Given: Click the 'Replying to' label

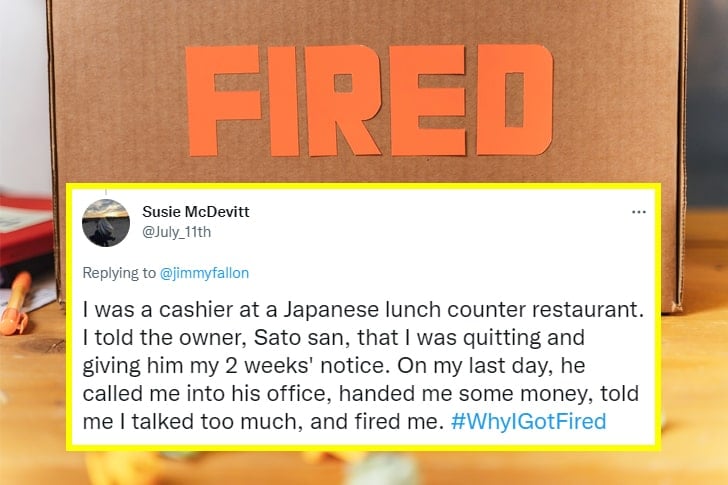Looking at the screenshot, I should [x=116, y=269].
